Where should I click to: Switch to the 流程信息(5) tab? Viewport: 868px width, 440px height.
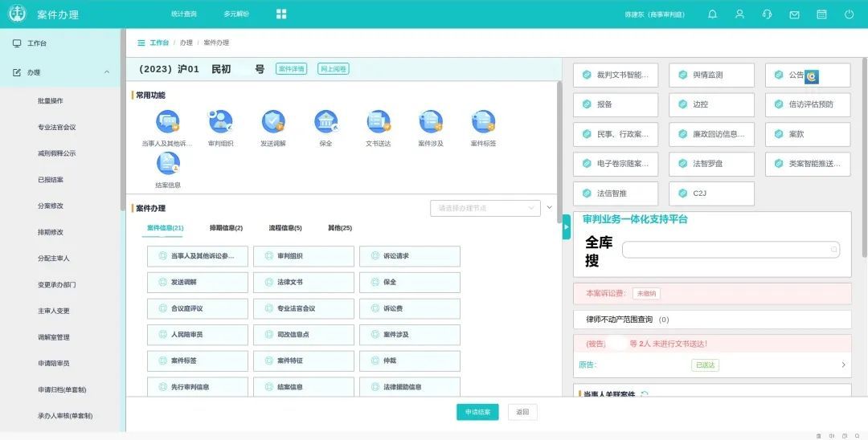(x=285, y=228)
